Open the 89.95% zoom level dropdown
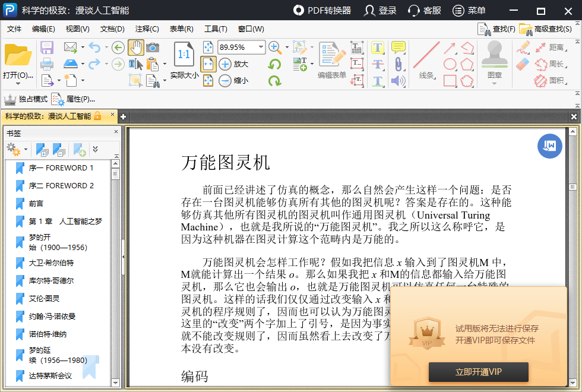The height and width of the screenshot is (392, 582). 260,48
